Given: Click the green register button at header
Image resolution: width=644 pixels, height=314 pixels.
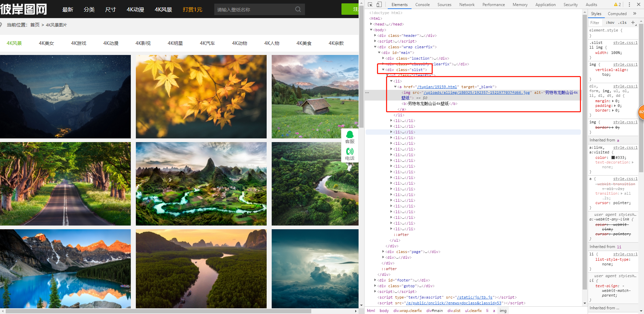Looking at the screenshot, I should point(350,9).
